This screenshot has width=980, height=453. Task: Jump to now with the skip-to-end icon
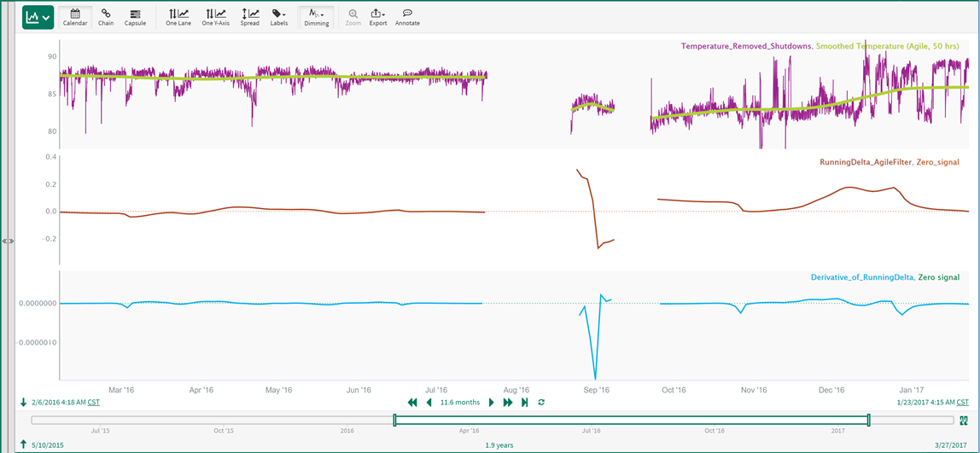pos(524,402)
